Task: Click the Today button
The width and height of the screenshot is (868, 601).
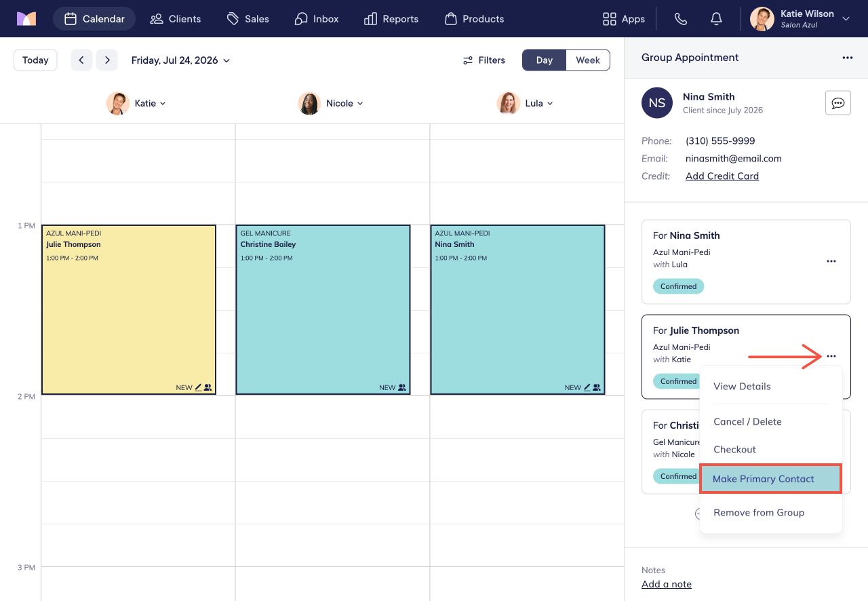Action: coord(35,60)
